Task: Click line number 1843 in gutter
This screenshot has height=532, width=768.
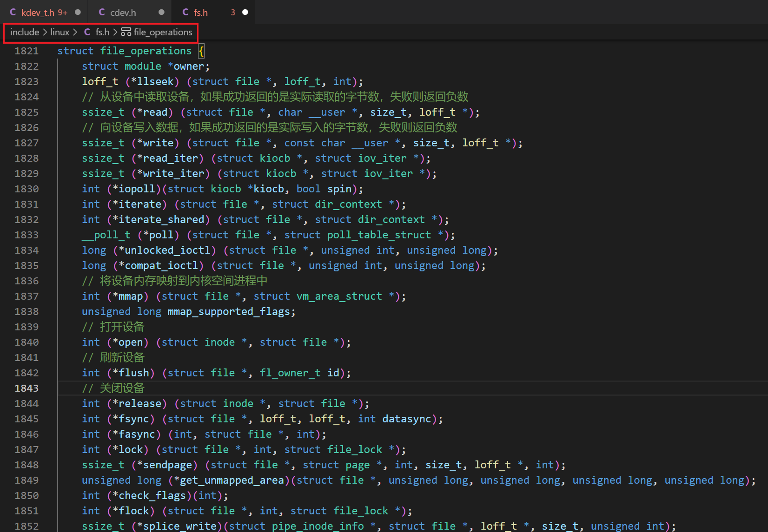Action: 26,388
